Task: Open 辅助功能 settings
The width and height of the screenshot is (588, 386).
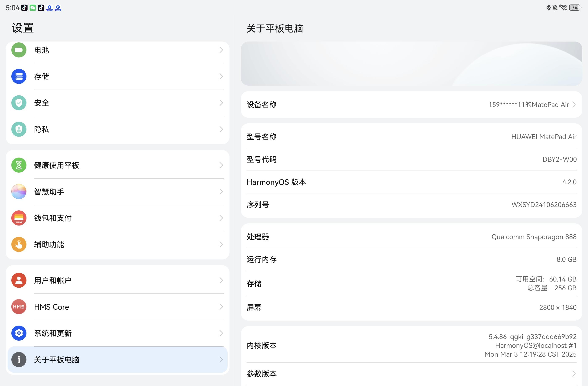Action: click(x=118, y=244)
